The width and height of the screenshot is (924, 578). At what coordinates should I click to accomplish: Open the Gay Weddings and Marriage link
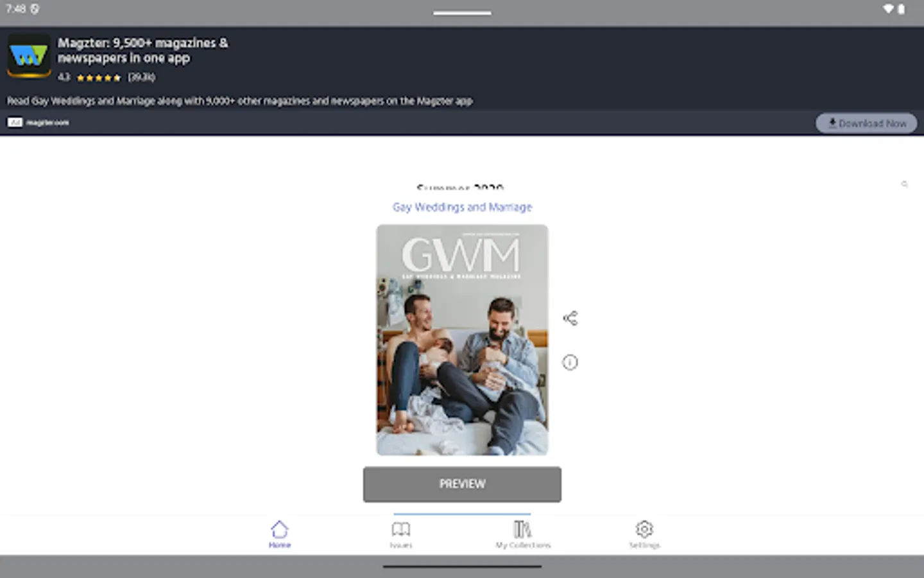tap(461, 207)
